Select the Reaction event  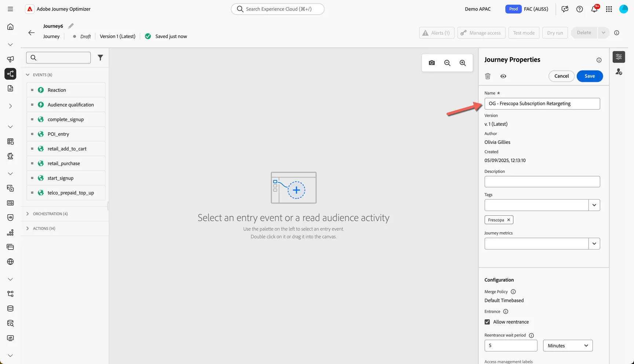66,90
